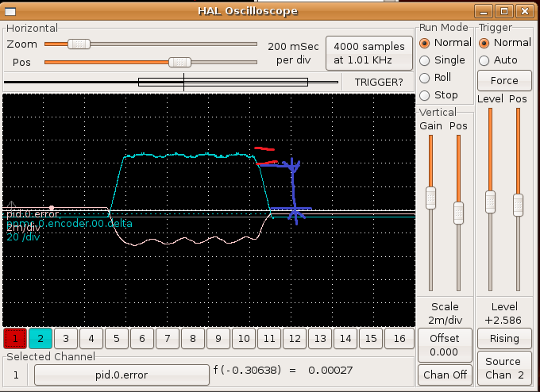This screenshot has width=540, height=392.
Task: Select Stop run mode
Action: click(438, 95)
